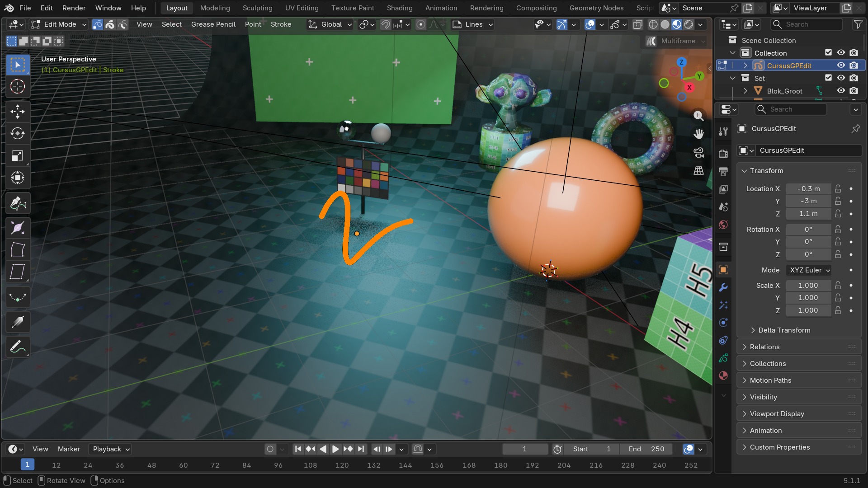Switch to Sculpting workspace tab
This screenshot has width=868, height=488.
click(x=257, y=8)
